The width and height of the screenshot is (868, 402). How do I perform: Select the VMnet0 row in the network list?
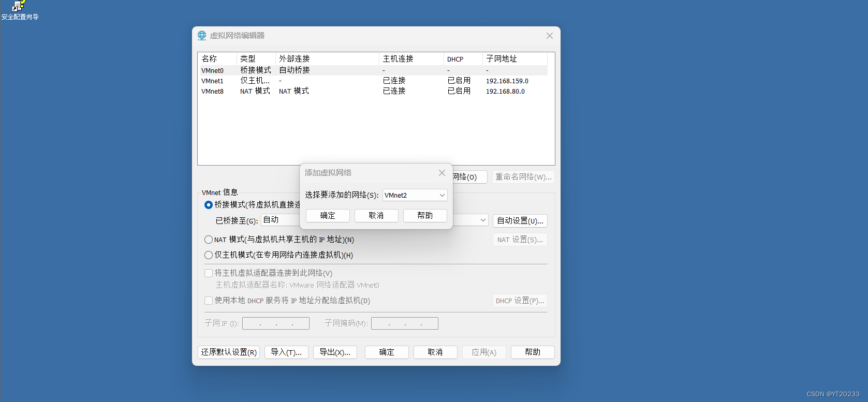(x=373, y=70)
